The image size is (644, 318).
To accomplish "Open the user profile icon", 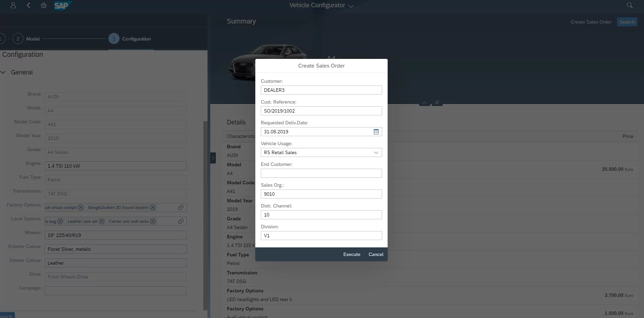I will point(13,5).
